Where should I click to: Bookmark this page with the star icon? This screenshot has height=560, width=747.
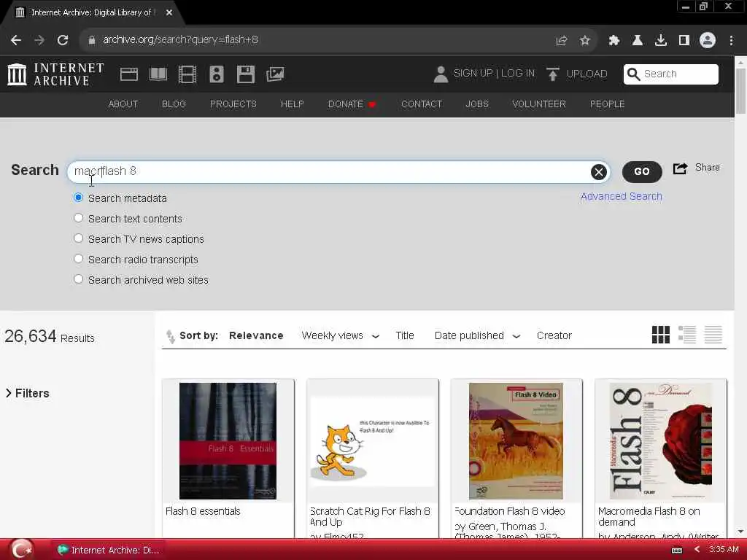tap(585, 41)
